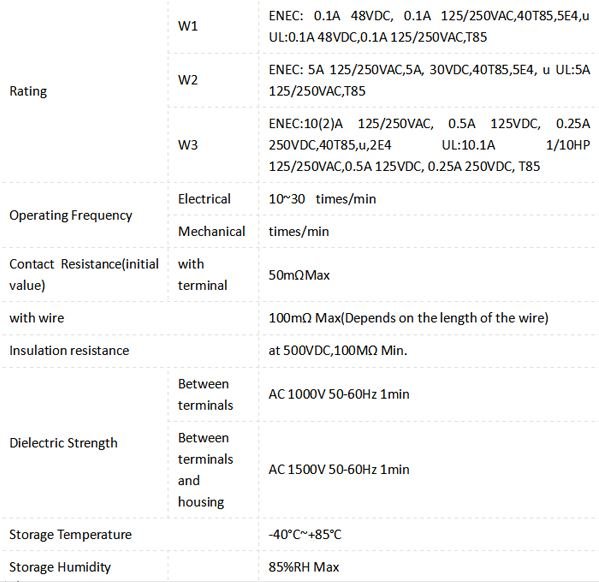Click the Insulation resistance label
The width and height of the screenshot is (599, 582).
click(69, 350)
